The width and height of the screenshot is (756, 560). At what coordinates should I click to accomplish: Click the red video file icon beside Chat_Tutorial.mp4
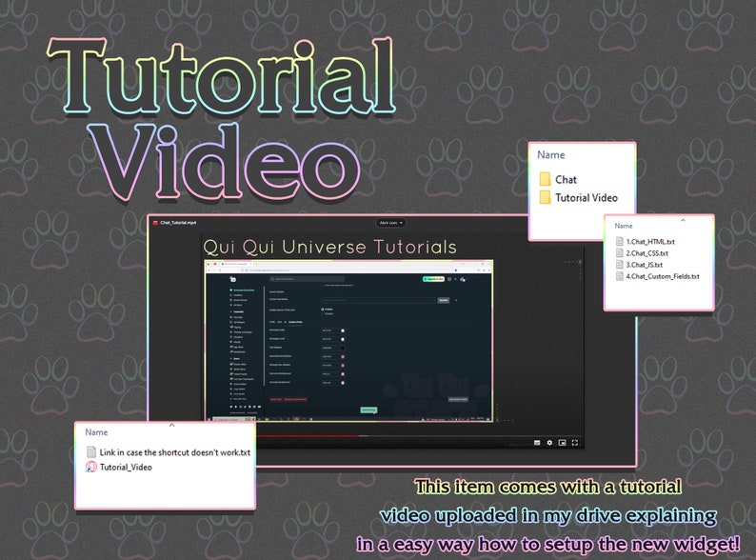155,223
